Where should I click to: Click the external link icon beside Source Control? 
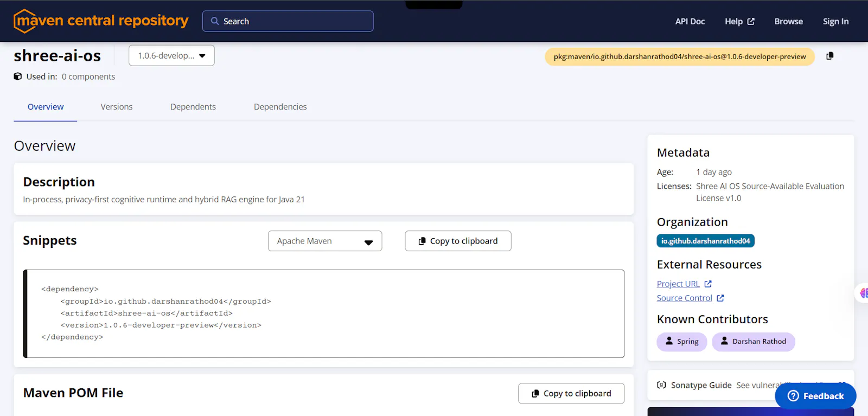coord(720,298)
